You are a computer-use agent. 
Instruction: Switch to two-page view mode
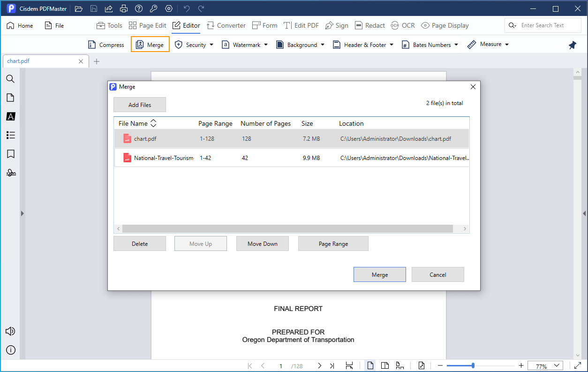click(x=385, y=366)
